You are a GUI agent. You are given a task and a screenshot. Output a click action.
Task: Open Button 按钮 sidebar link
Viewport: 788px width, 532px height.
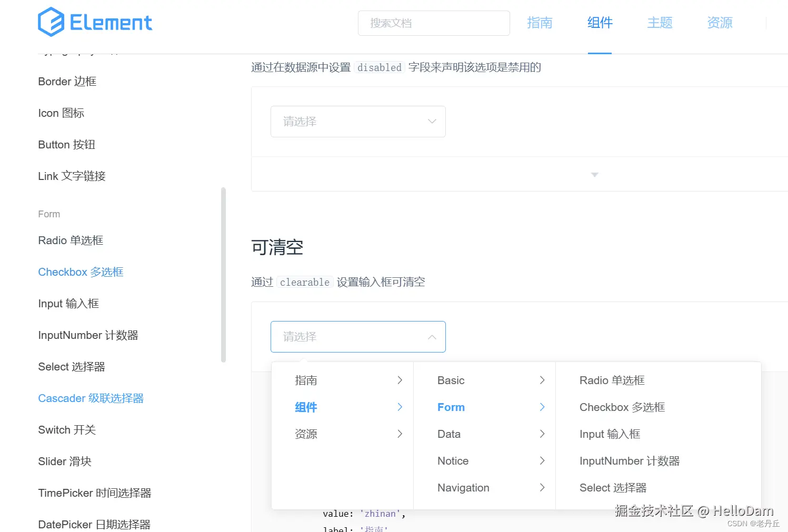(67, 145)
